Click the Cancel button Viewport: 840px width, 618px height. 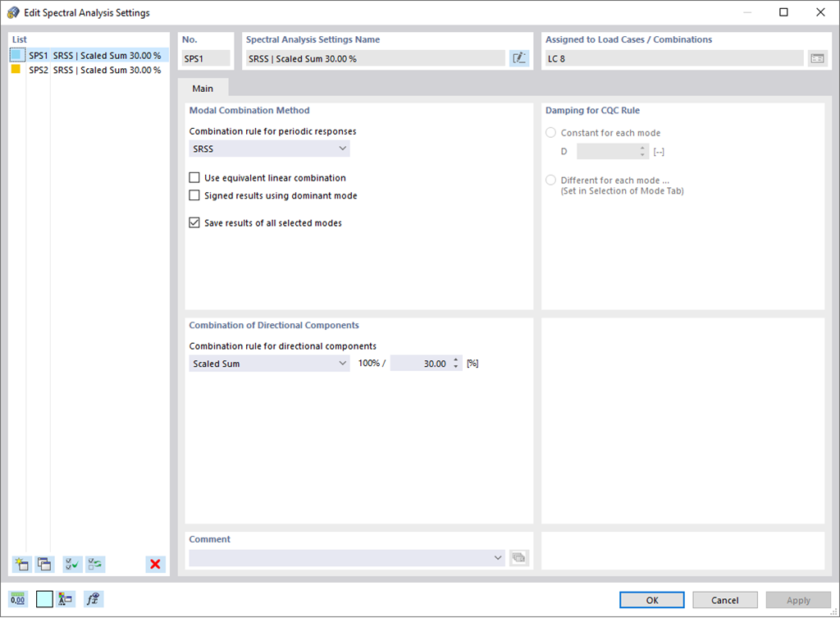724,599
